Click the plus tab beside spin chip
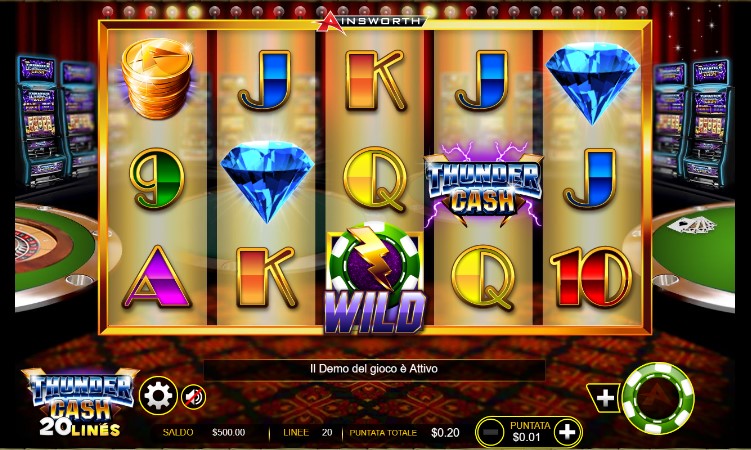The image size is (751, 450). pos(605,398)
